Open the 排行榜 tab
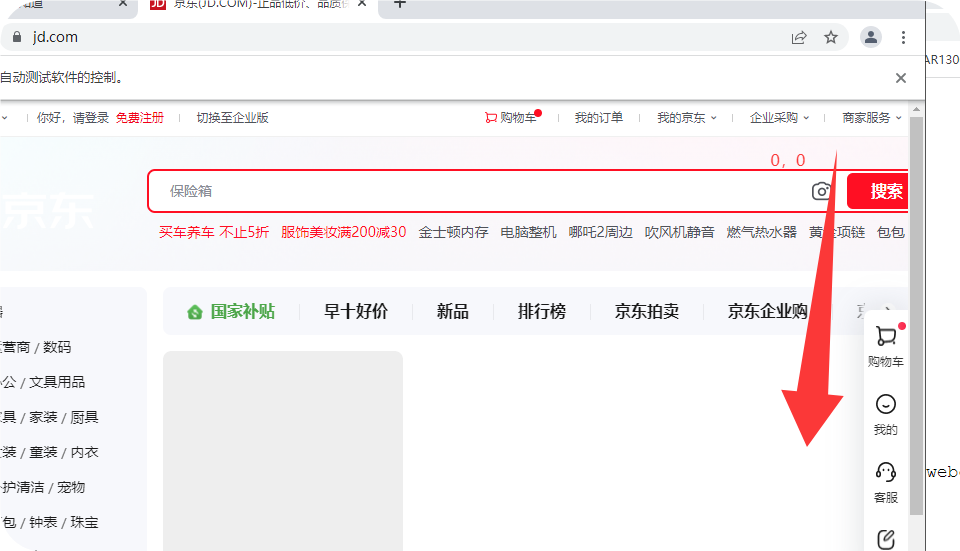This screenshot has width=960, height=551. 542,312
